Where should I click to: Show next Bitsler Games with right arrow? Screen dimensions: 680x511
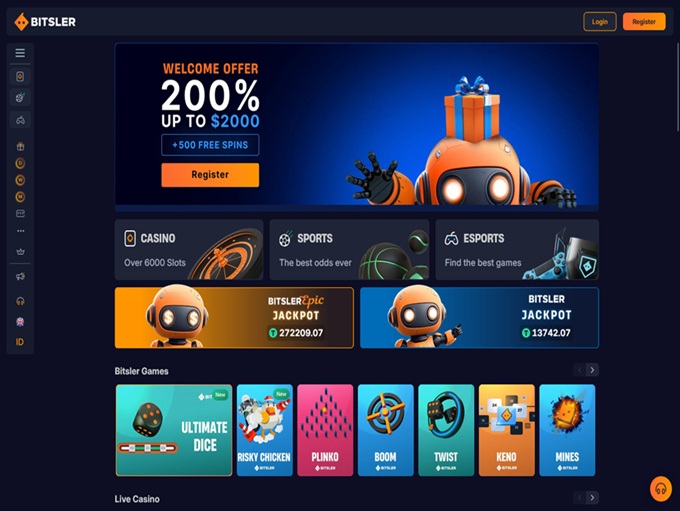[592, 370]
